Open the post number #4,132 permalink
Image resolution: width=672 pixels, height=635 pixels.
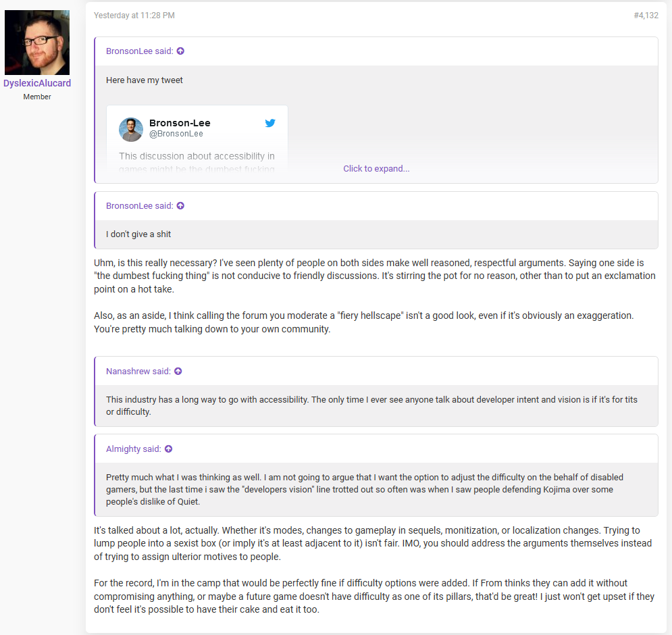coord(646,16)
